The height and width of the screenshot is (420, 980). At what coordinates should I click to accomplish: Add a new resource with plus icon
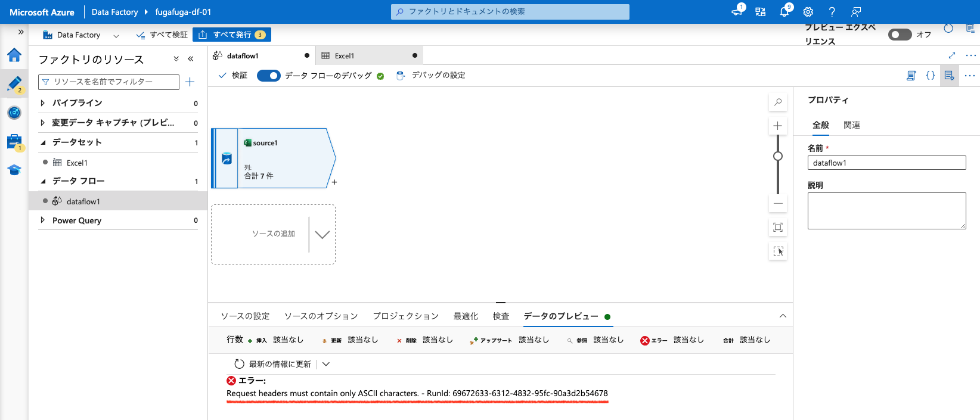point(190,82)
